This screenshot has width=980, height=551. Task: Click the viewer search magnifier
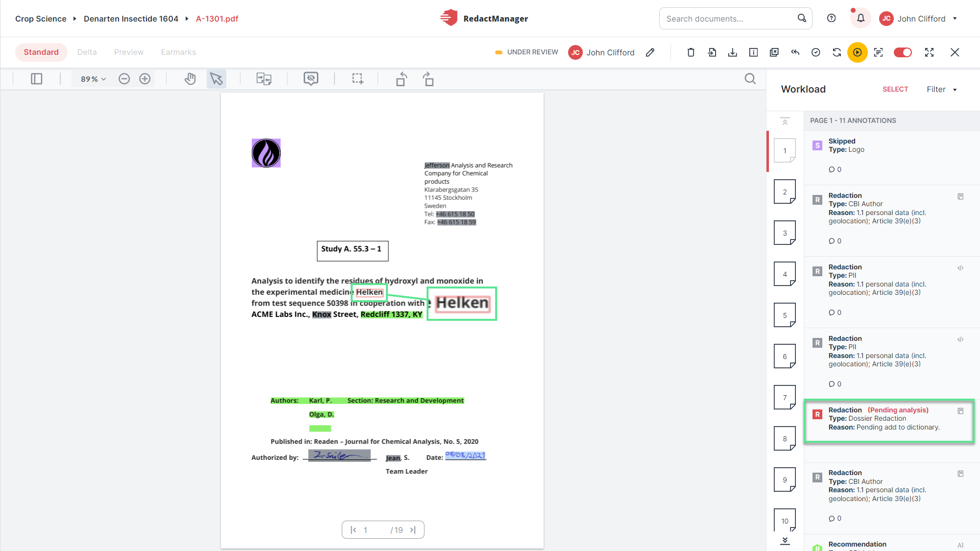pos(750,79)
